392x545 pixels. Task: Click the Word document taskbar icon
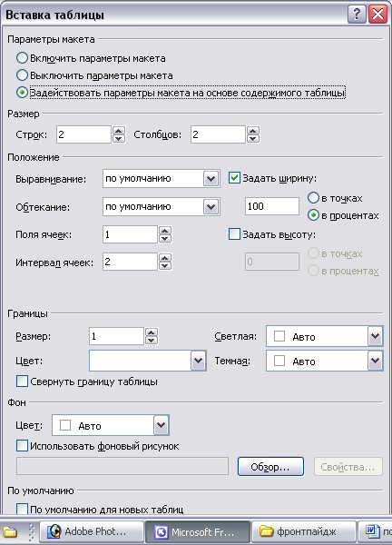point(375,531)
